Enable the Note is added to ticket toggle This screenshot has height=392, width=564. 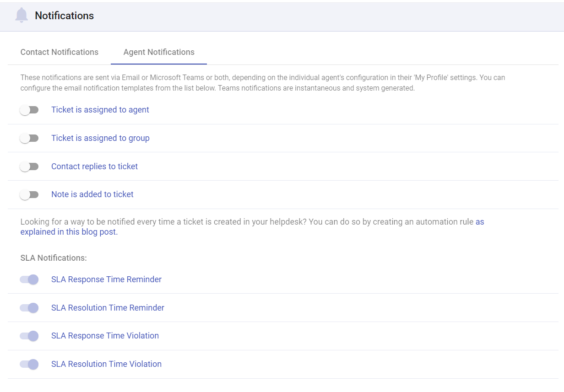click(x=29, y=194)
